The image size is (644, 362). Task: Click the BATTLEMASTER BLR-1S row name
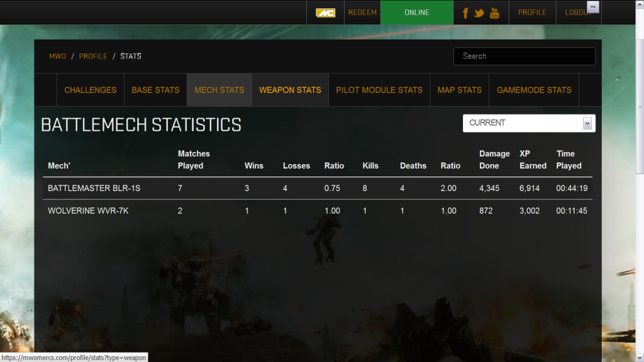click(94, 189)
